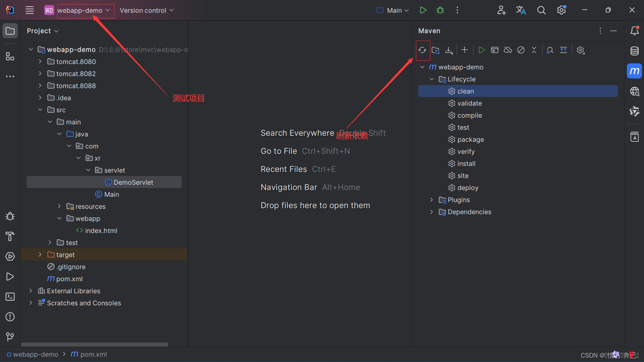Screen dimensions: 644x362
Task: Expand the target folder in project tree
Action: tap(40, 255)
